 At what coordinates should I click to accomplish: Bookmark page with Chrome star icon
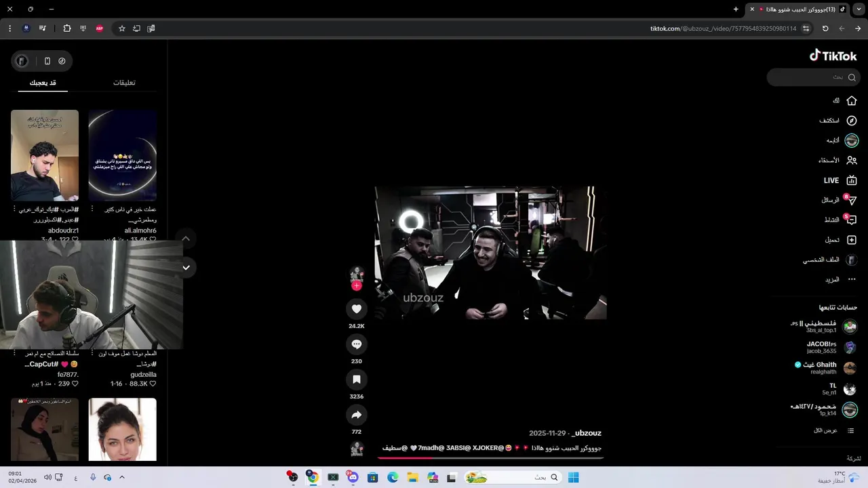coord(122,28)
